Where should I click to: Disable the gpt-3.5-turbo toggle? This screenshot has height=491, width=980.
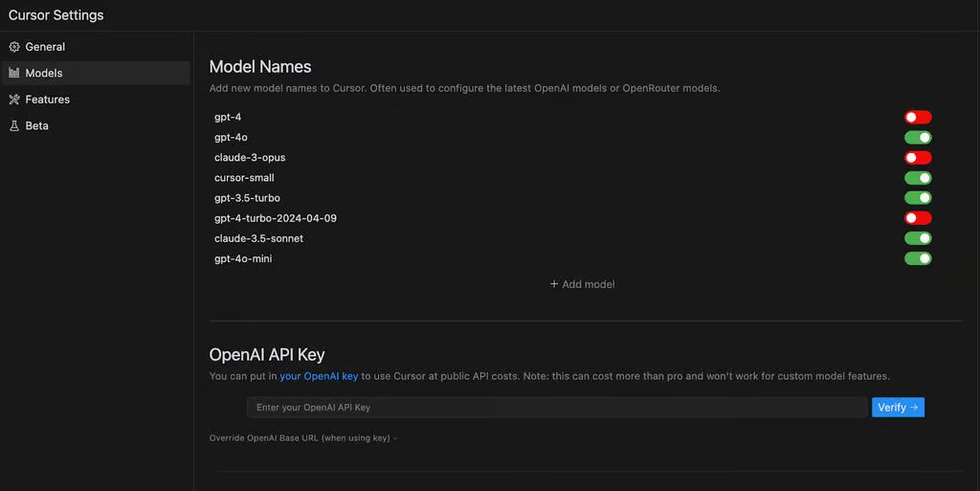click(918, 198)
